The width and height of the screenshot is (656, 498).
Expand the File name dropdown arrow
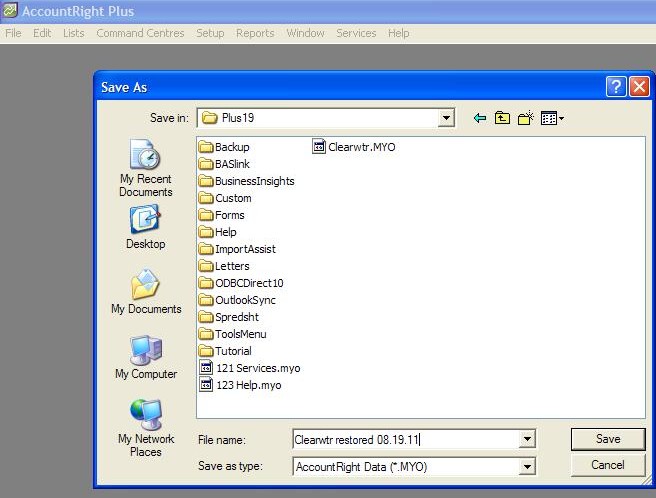pos(527,439)
